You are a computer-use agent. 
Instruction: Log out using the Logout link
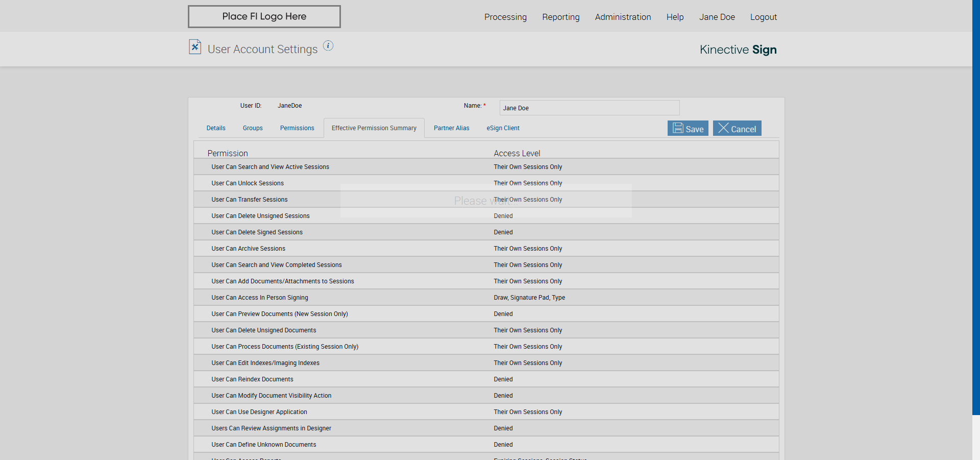point(763,17)
